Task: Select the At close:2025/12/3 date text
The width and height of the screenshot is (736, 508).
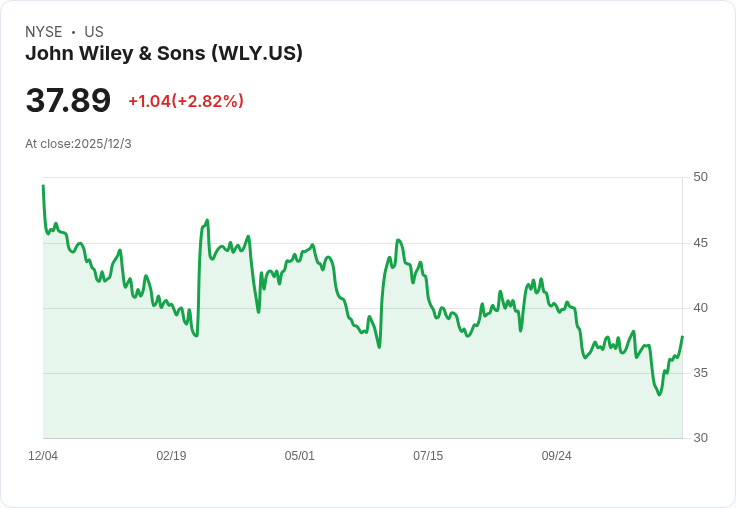Action: tap(78, 144)
